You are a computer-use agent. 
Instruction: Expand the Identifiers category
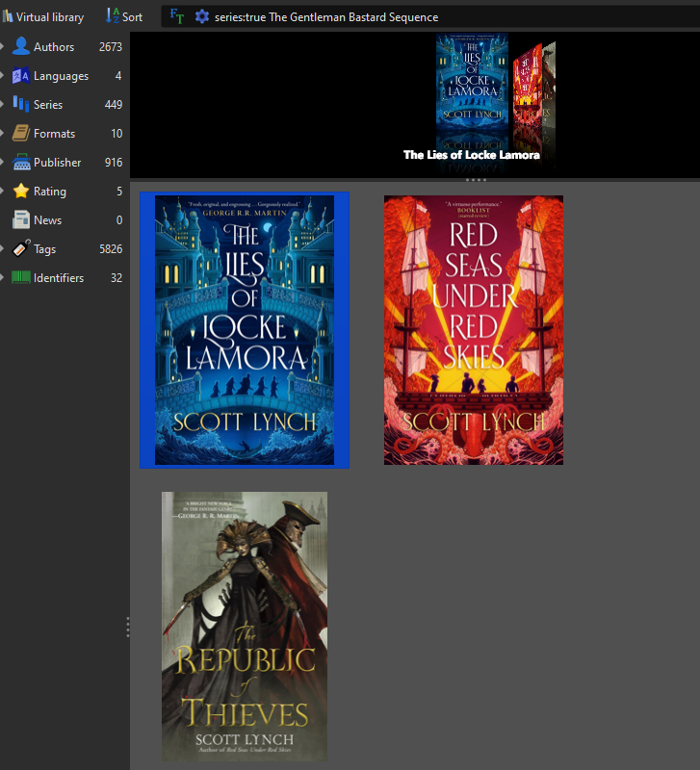(3, 278)
